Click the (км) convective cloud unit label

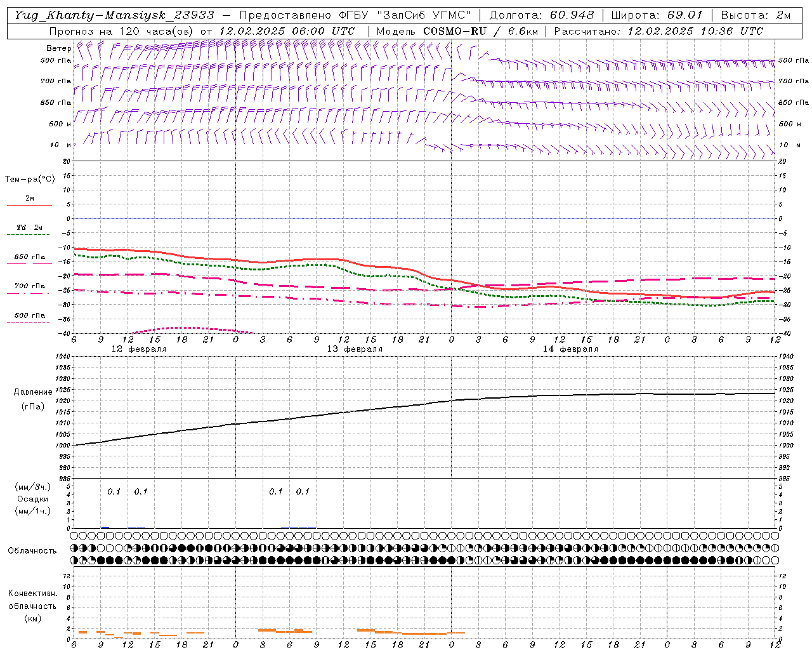(32, 618)
